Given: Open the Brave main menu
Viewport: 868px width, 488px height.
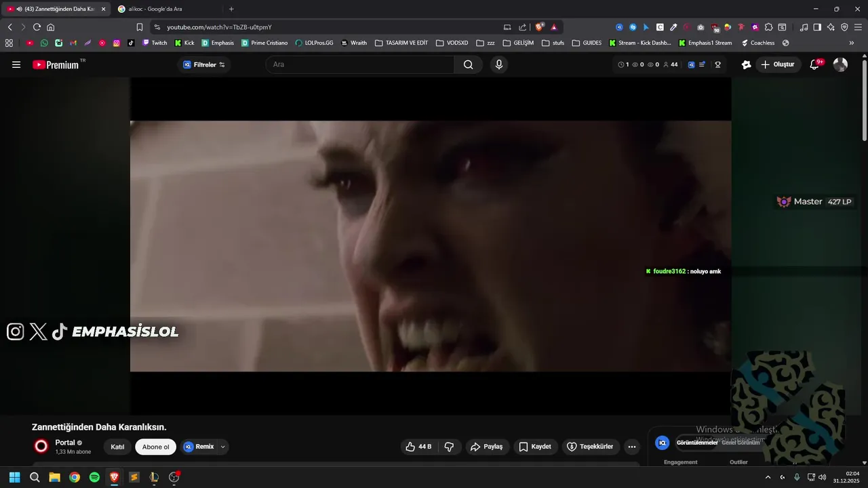Looking at the screenshot, I should coord(858,27).
